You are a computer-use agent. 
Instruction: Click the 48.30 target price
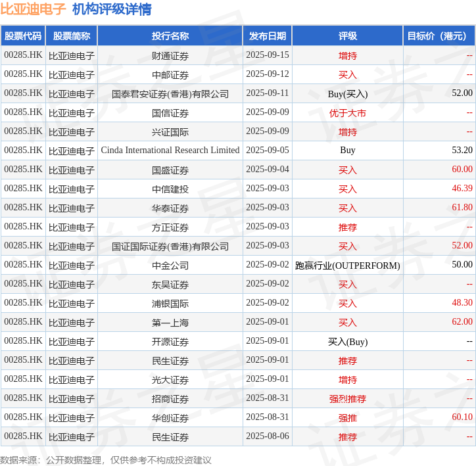point(462,303)
